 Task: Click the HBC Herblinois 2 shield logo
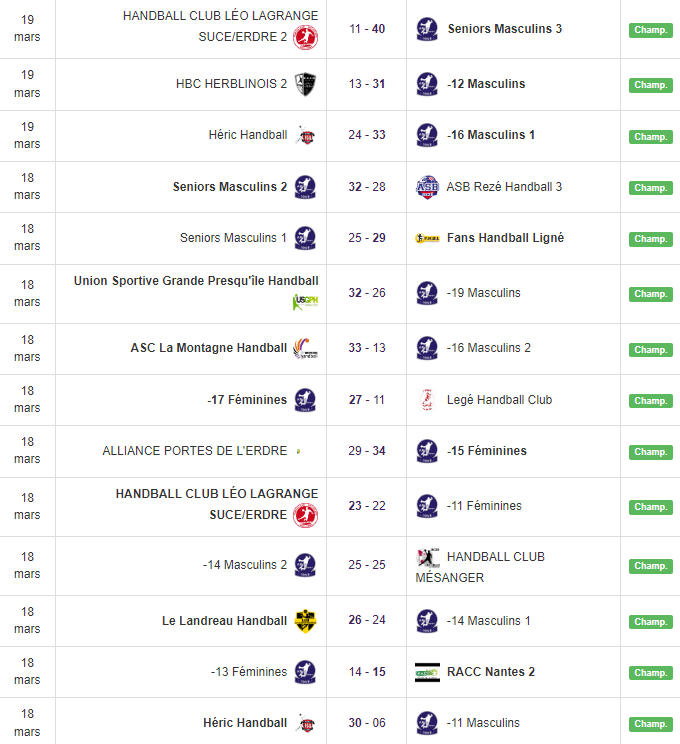click(x=305, y=84)
